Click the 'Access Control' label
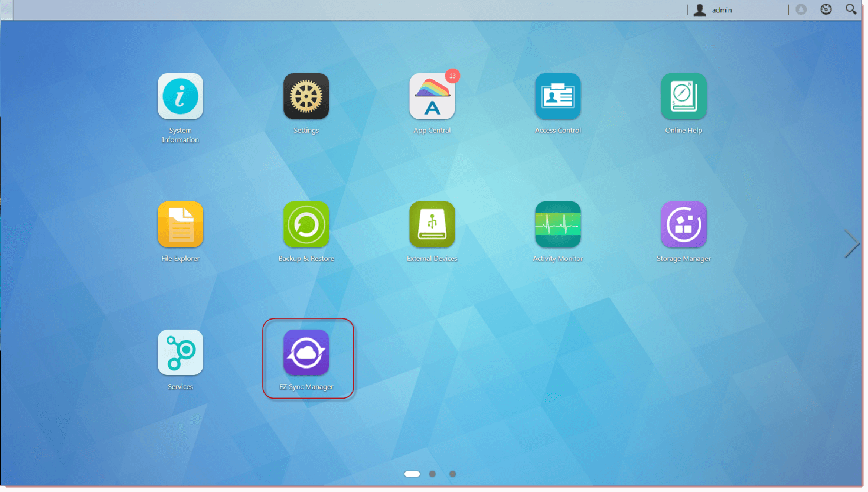The width and height of the screenshot is (868, 492). (557, 131)
